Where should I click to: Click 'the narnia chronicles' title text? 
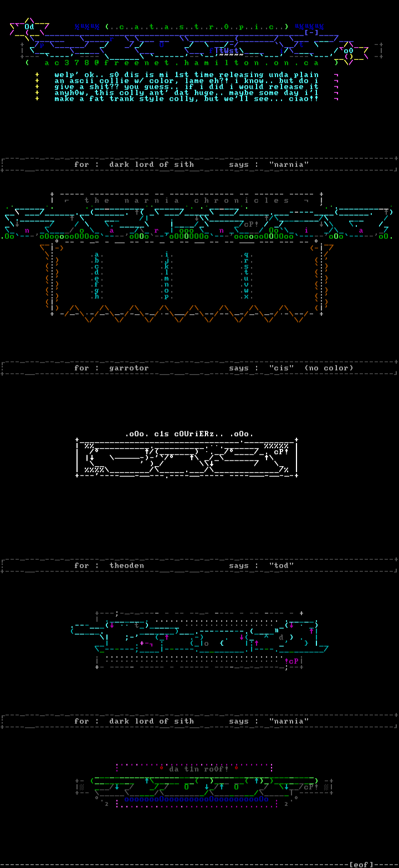tap(186, 201)
